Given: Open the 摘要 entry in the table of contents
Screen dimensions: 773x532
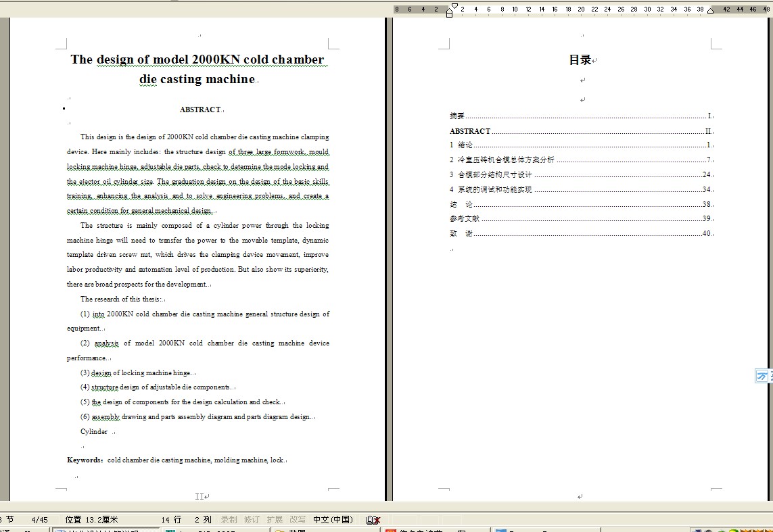Looking at the screenshot, I should coord(582,116).
